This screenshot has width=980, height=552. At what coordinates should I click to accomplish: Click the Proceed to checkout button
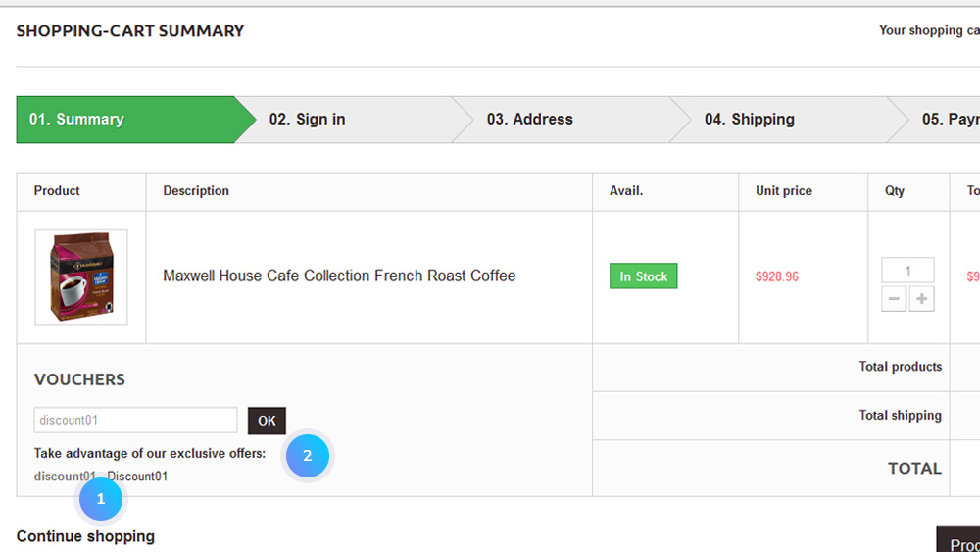(958, 539)
